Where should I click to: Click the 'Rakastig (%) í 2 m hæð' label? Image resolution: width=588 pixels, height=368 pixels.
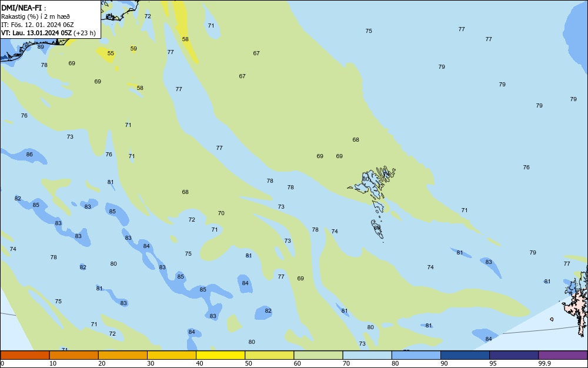(x=36, y=16)
